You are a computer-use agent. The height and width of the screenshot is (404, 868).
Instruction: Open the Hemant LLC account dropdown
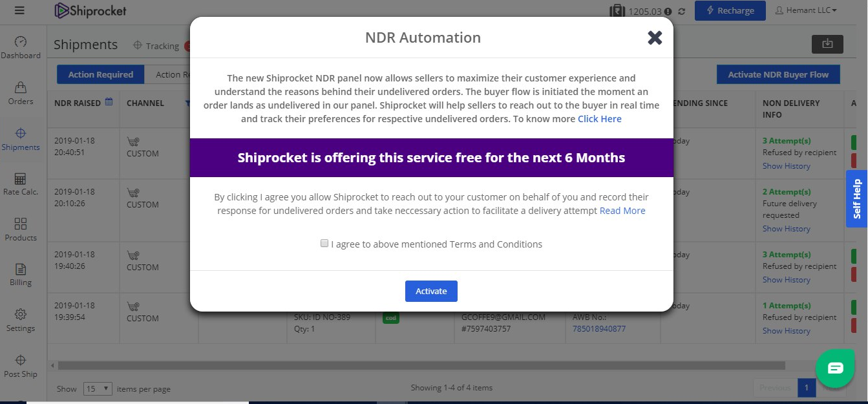tap(805, 10)
